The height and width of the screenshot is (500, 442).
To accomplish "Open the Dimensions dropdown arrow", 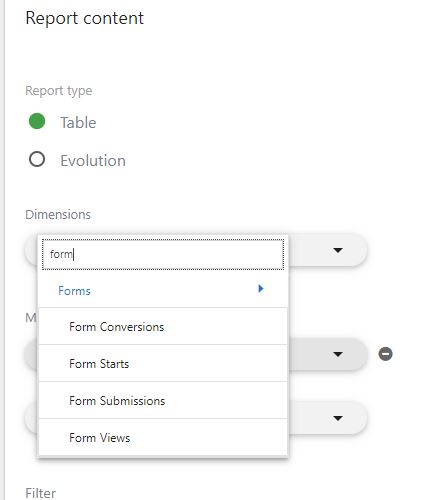I will (x=338, y=250).
